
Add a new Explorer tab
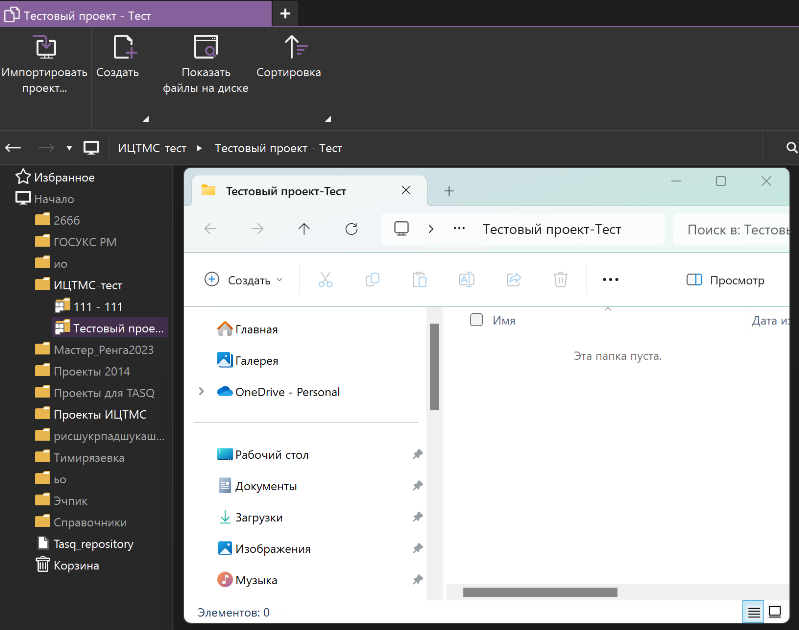pos(449,191)
